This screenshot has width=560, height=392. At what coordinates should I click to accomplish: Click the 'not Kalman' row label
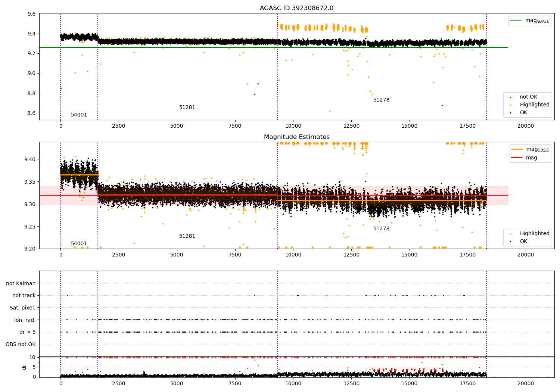pos(21,284)
